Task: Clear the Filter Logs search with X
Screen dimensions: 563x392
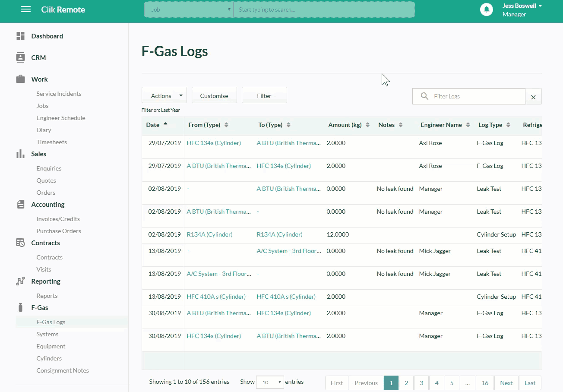Action: tap(533, 97)
